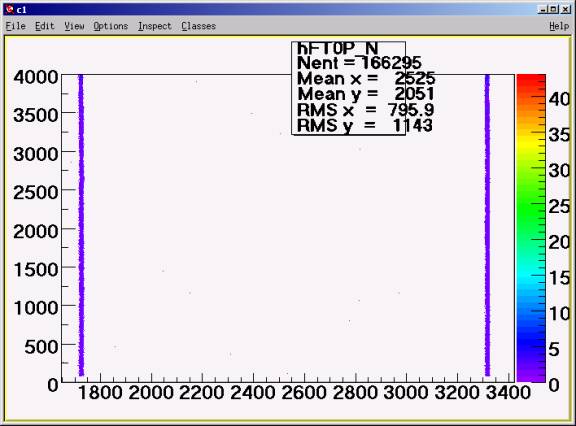Click the hFT0P_N title in stats box

(x=337, y=48)
